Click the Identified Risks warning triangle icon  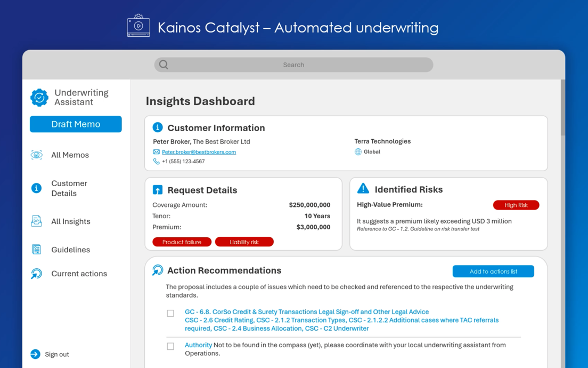tap(363, 188)
